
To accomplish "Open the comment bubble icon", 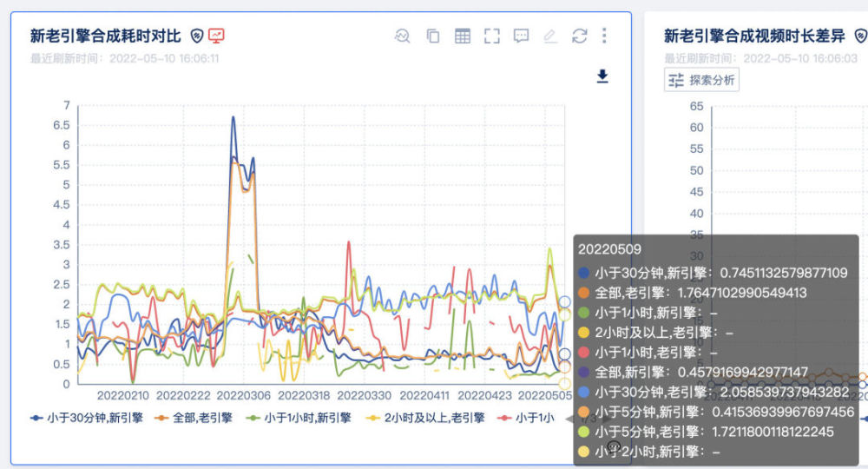I will pyautogui.click(x=521, y=36).
